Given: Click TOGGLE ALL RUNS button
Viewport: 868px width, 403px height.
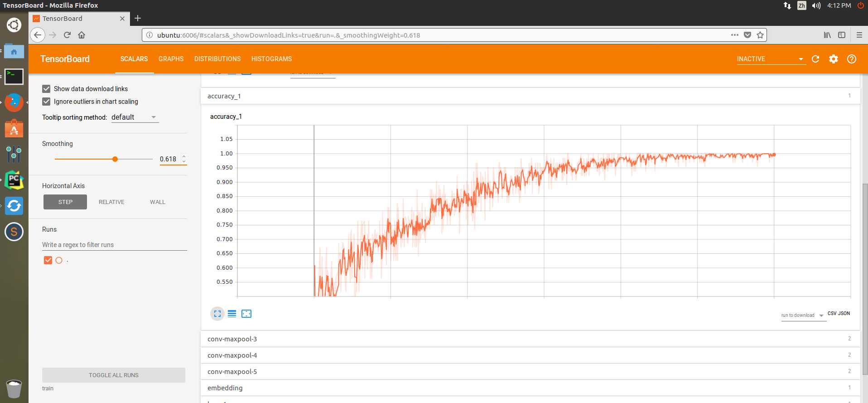Looking at the screenshot, I should point(114,375).
